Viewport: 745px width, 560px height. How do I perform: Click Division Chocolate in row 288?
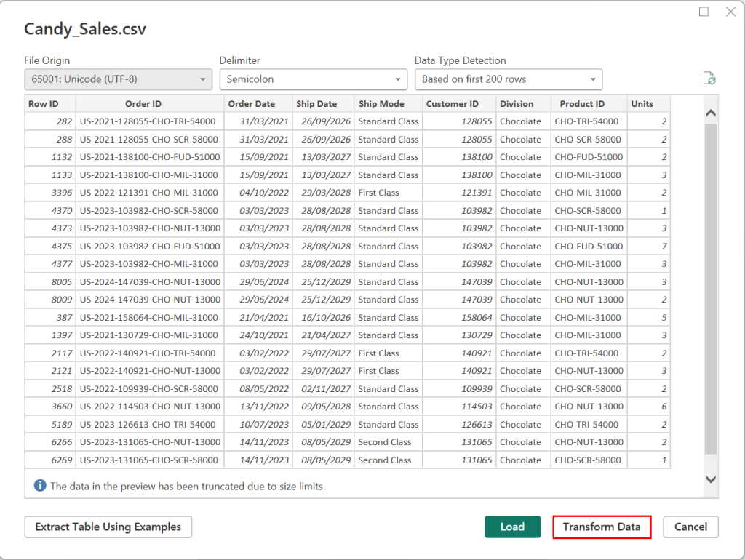pos(523,139)
